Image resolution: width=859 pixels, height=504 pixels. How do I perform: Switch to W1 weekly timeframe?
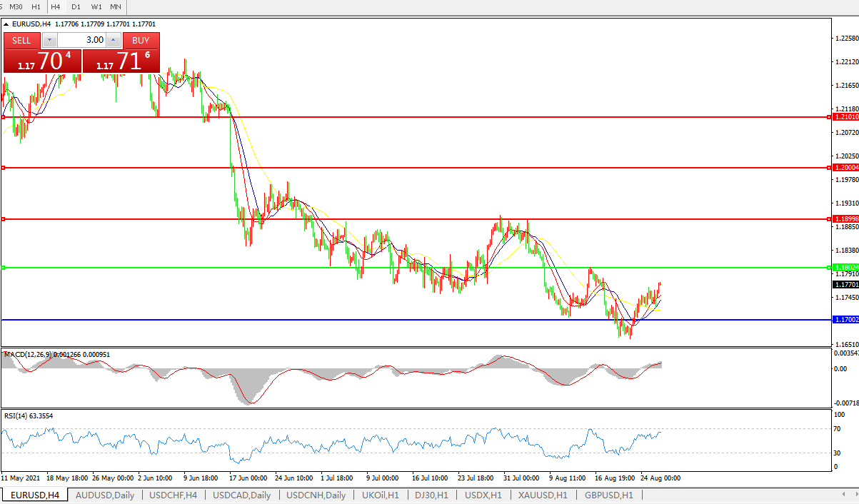point(96,6)
